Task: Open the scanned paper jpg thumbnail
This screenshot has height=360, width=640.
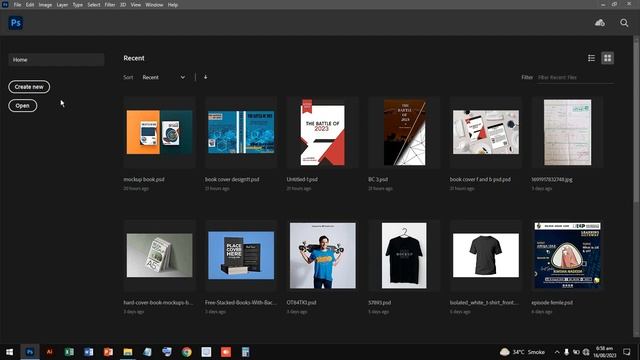Action: (x=567, y=132)
